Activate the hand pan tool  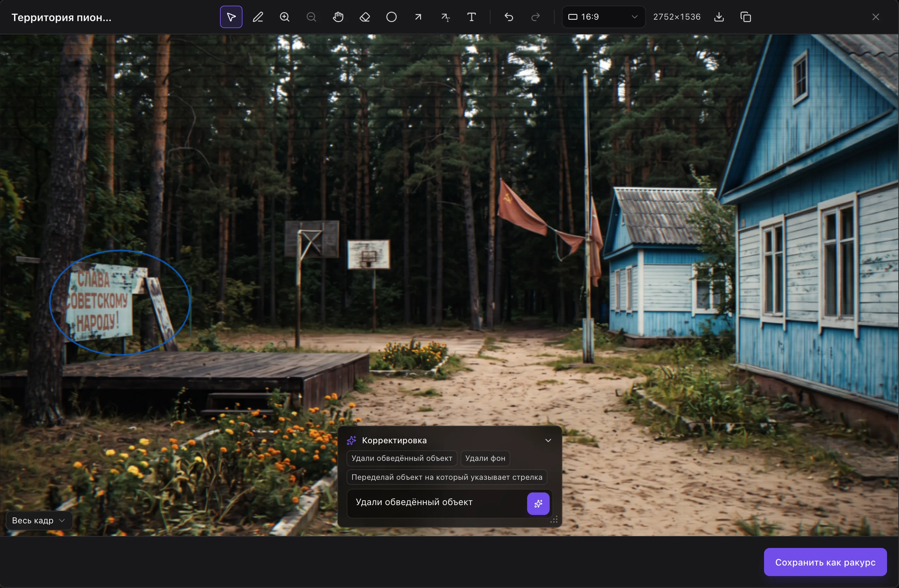[x=338, y=17]
